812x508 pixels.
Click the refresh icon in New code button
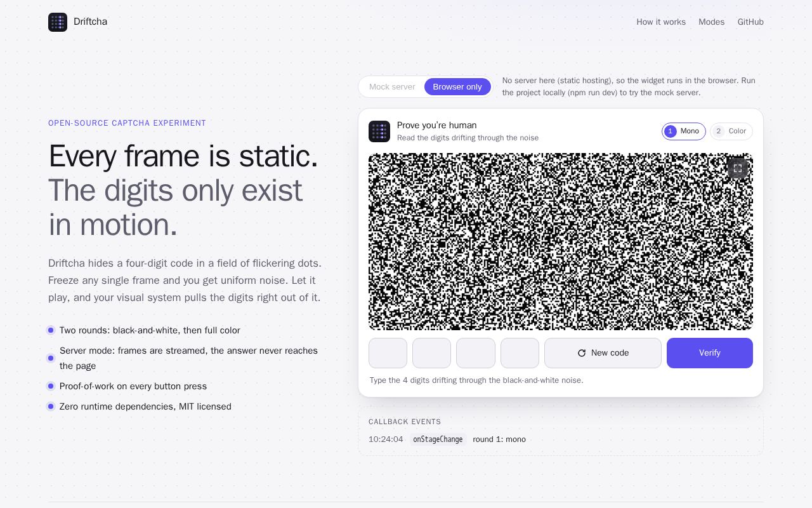pyautogui.click(x=582, y=353)
